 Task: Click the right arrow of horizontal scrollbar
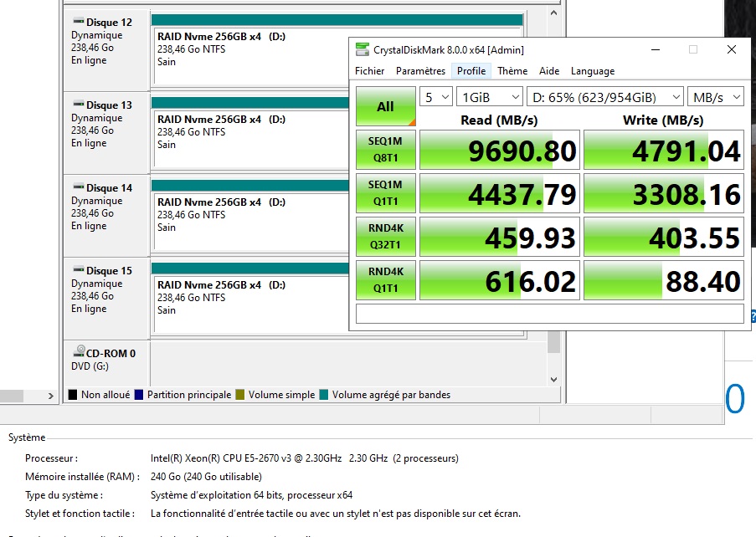tap(50, 396)
